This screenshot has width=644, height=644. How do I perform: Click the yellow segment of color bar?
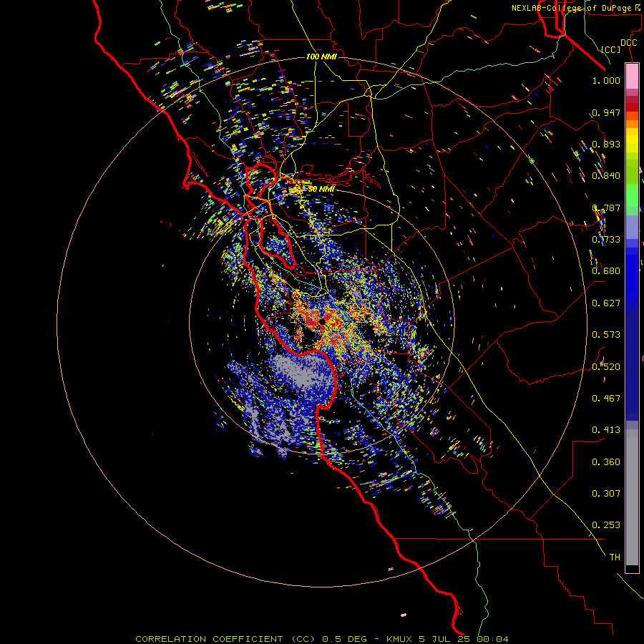[632, 140]
